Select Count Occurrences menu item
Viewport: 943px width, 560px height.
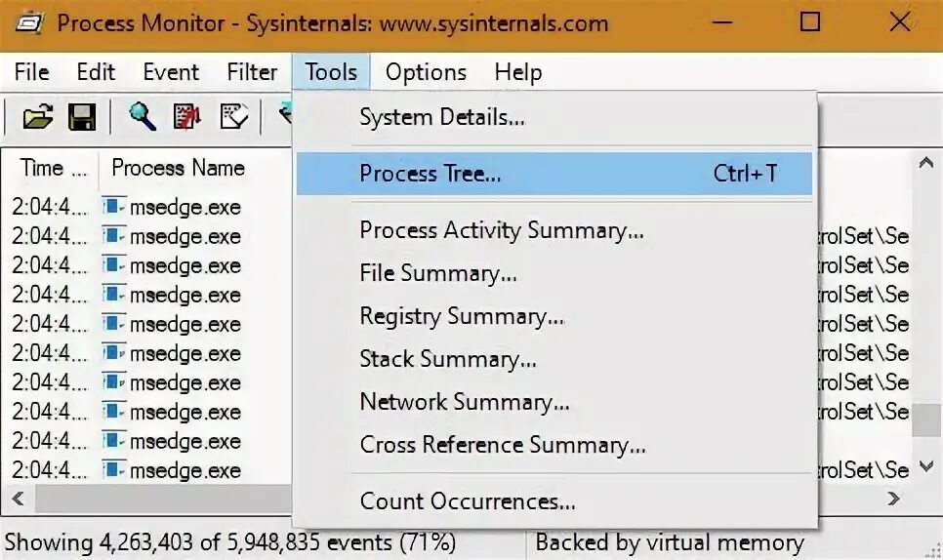468,502
